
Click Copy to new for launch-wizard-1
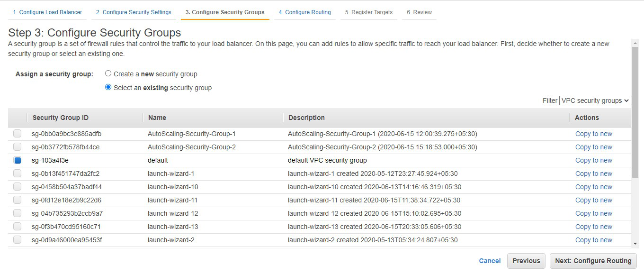point(593,174)
